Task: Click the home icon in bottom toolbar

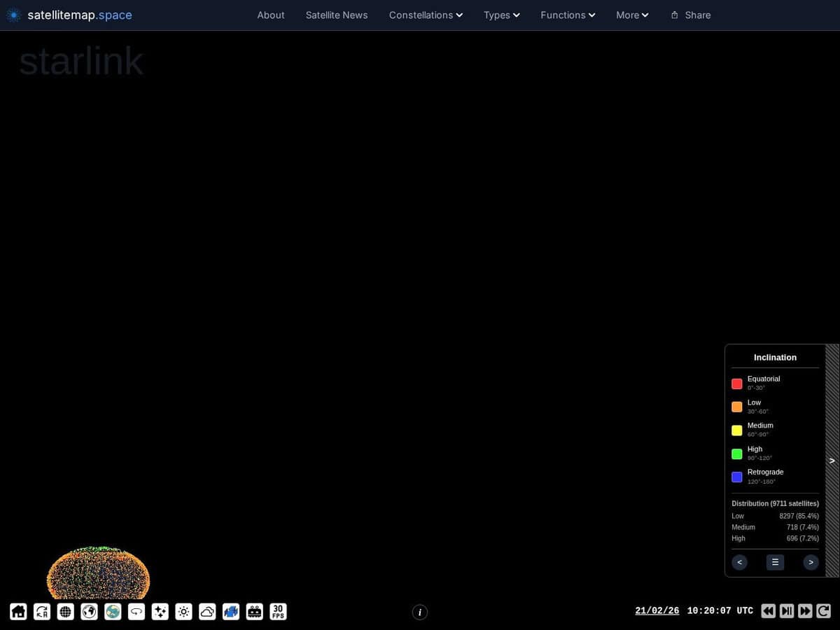Action: pyautogui.click(x=18, y=612)
